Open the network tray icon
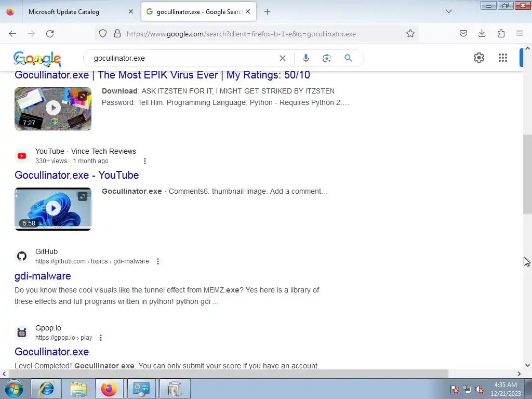Image resolution: width=532 pixels, height=399 pixels. (x=467, y=389)
